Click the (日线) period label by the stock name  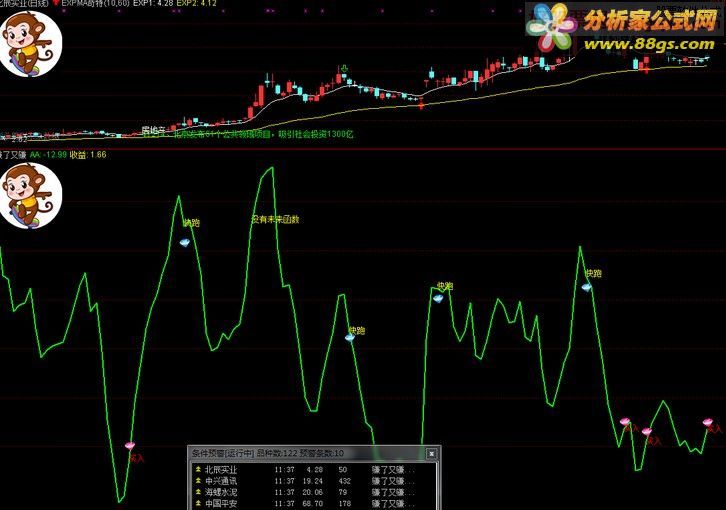(x=38, y=3)
